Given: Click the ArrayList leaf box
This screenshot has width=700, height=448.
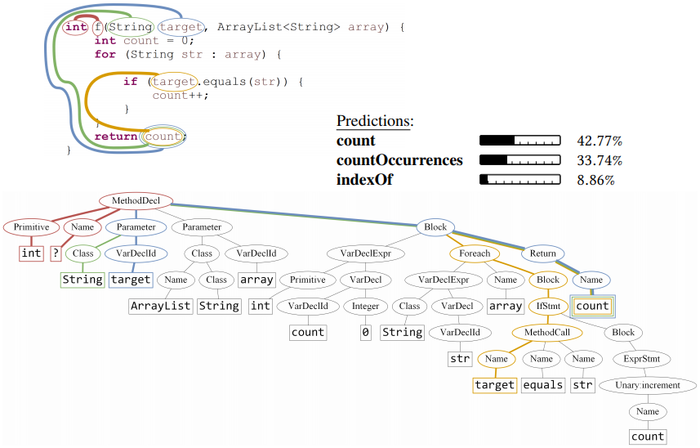Looking at the screenshot, I should [x=160, y=306].
